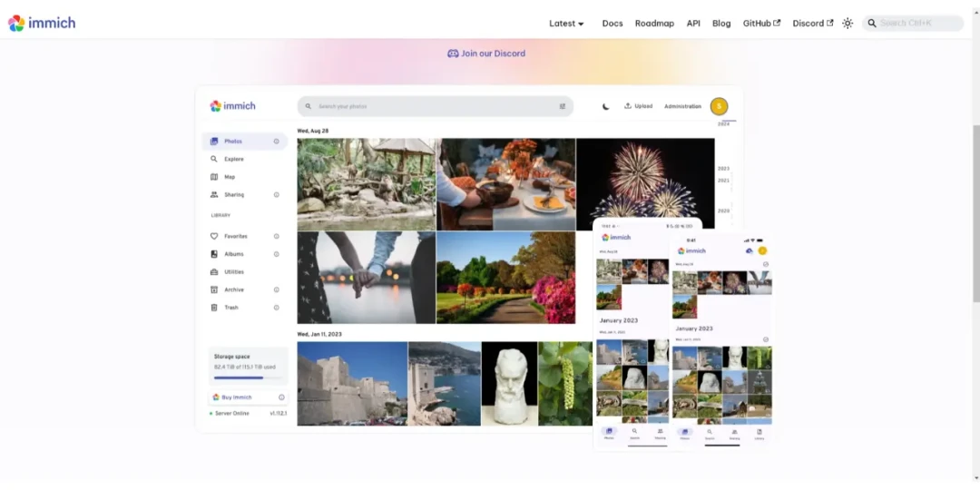Image resolution: width=980 pixels, height=490 pixels.
Task: Toggle the light/dark mode sun icon
Action: click(x=848, y=23)
